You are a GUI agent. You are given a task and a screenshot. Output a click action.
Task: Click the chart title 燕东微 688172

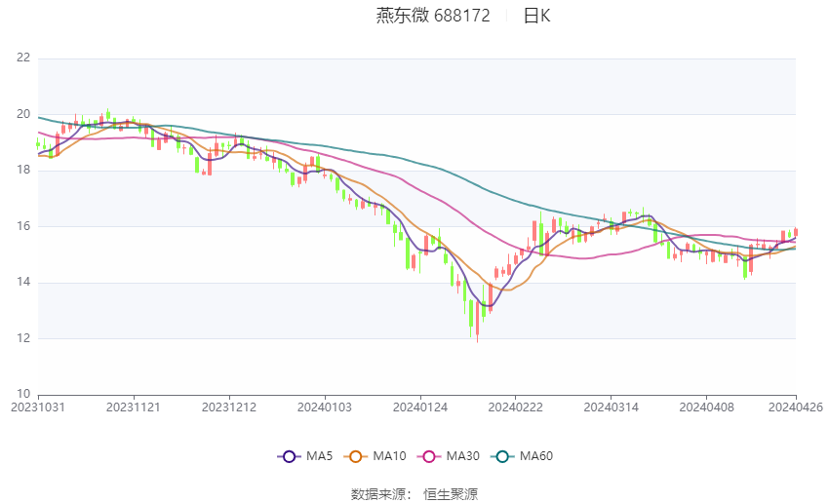433,16
